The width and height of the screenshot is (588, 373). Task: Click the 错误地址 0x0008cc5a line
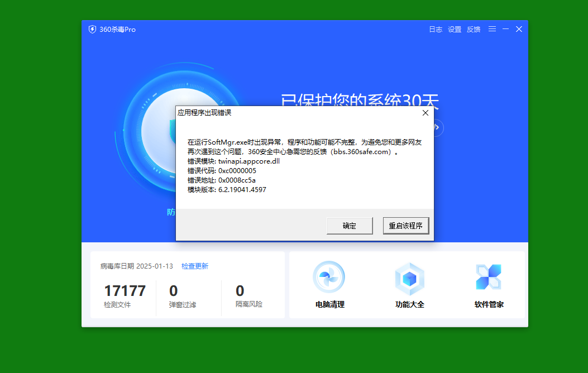coord(221,180)
